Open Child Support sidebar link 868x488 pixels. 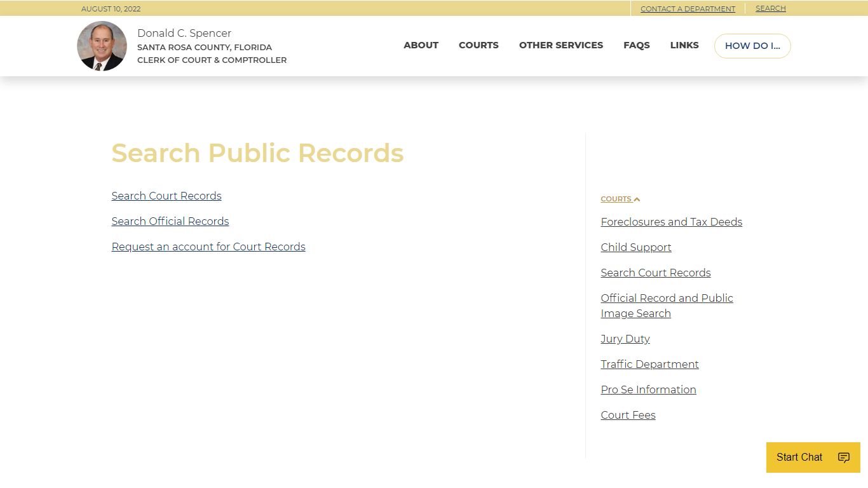tap(636, 247)
